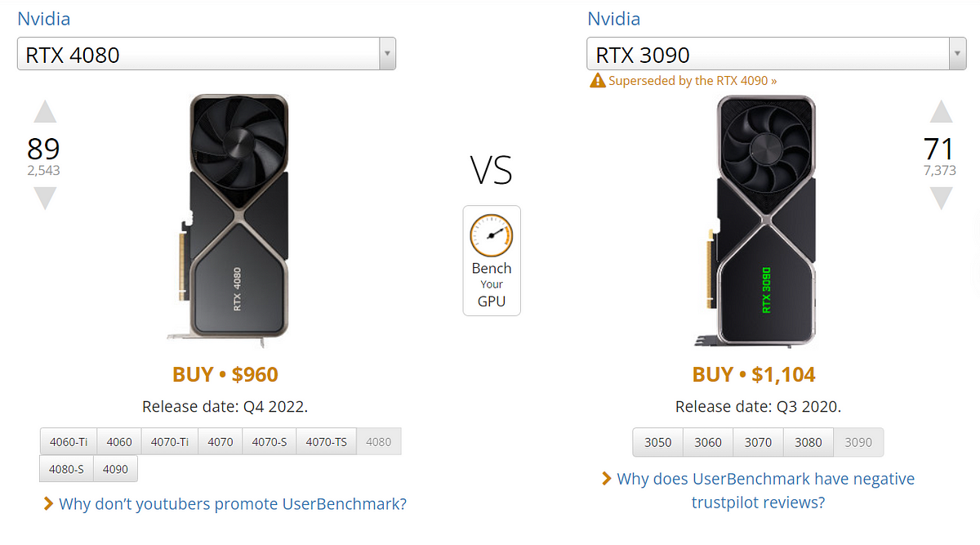Switch to the 4090 model tab

tap(115, 470)
